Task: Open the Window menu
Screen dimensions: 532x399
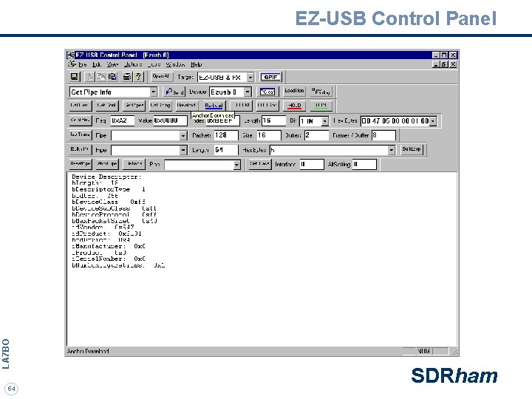Action: [x=175, y=64]
